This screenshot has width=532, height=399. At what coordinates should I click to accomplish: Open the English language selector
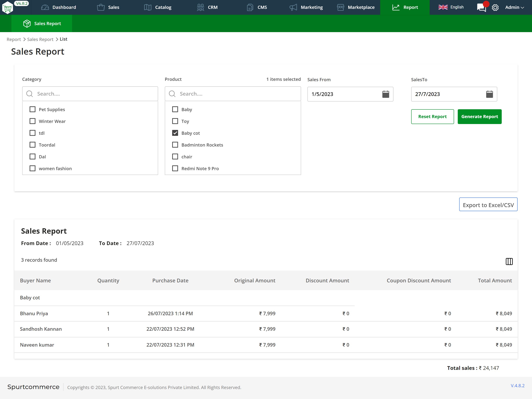tap(451, 7)
